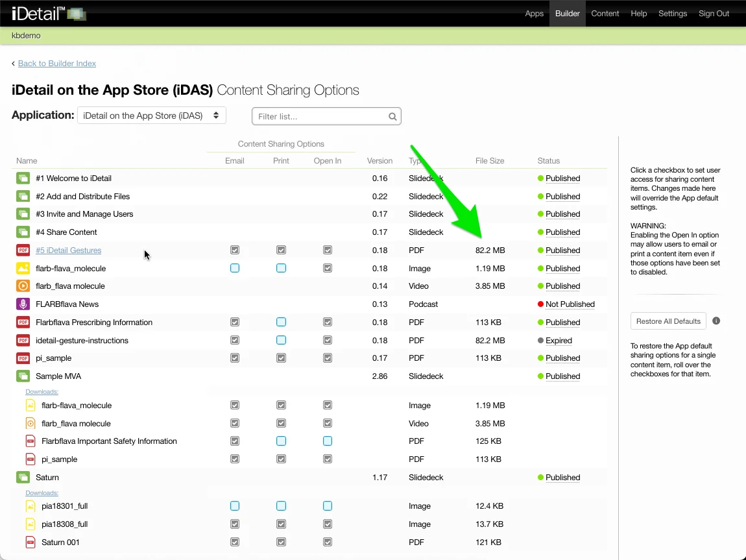
Task: Click the slidedeck icon for Welcome to iDetail
Action: click(23, 178)
